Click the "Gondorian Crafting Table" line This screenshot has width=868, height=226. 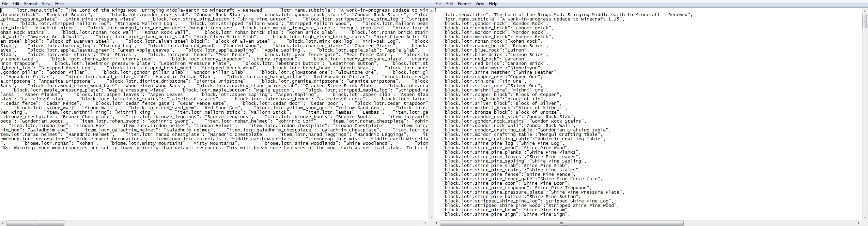[526, 130]
